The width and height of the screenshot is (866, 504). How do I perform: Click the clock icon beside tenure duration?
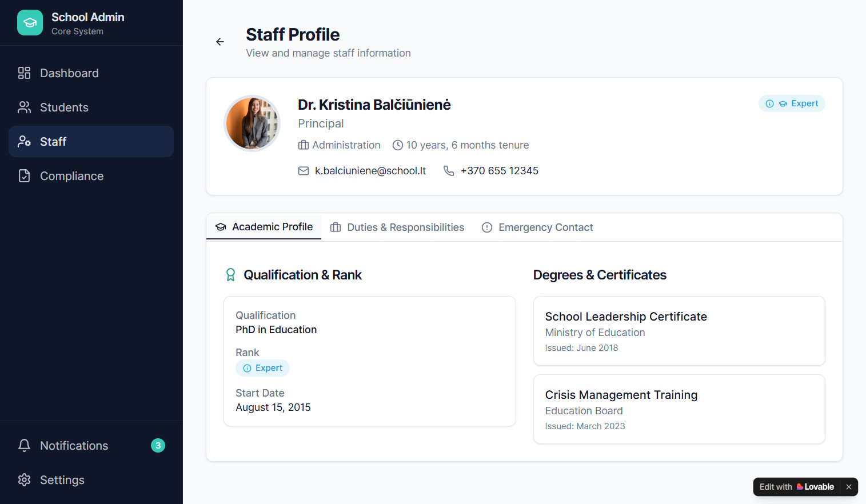pyautogui.click(x=397, y=145)
